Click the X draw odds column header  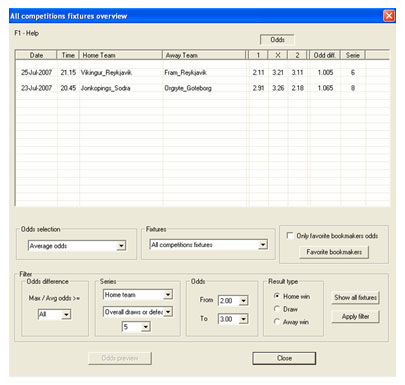point(278,55)
